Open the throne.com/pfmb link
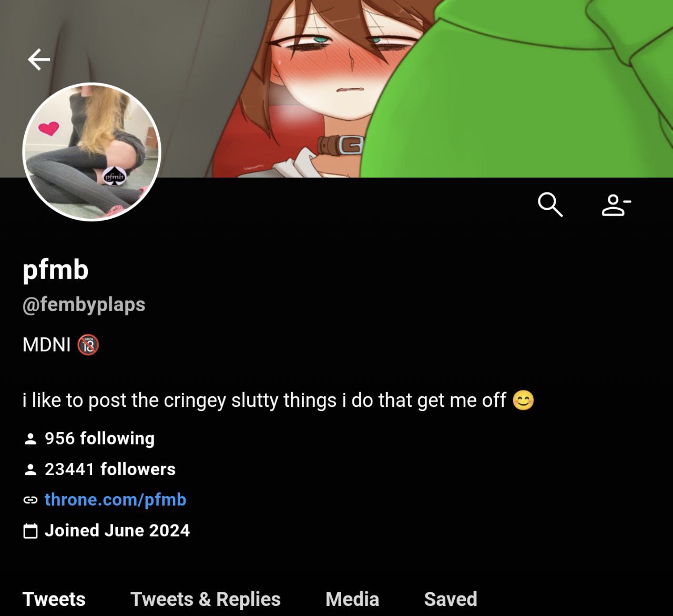Screen dimensions: 673x616 [116, 500]
